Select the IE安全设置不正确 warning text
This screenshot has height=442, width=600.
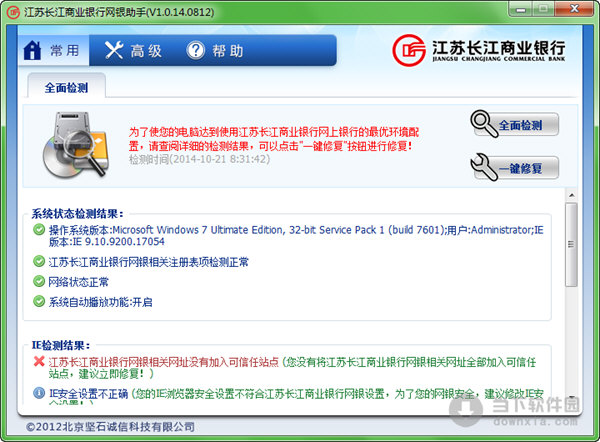tap(88, 393)
